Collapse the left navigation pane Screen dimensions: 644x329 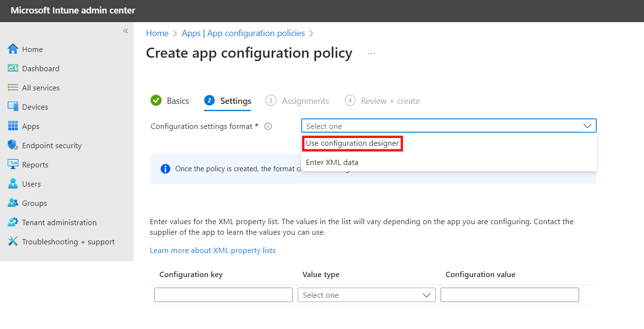click(126, 31)
